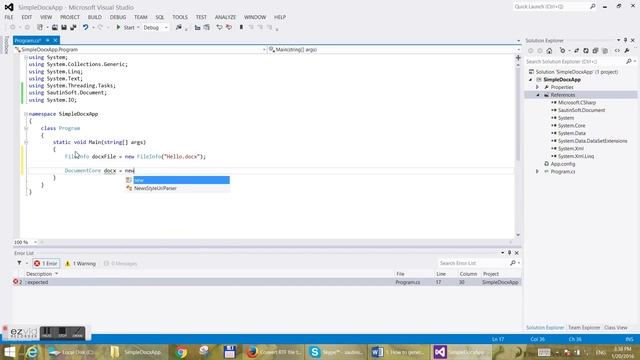Sort errors by Description column header
The height and width of the screenshot is (360, 640).
pyautogui.click(x=39, y=274)
